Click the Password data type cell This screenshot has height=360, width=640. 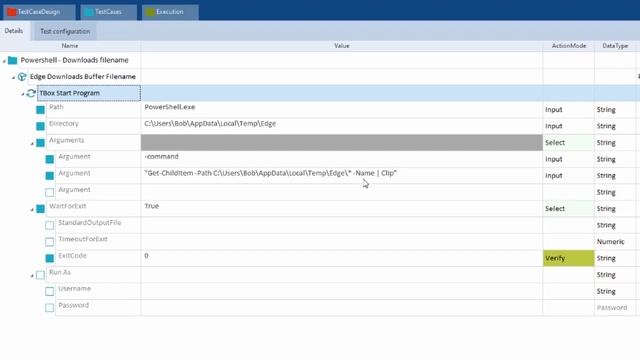(x=615, y=308)
